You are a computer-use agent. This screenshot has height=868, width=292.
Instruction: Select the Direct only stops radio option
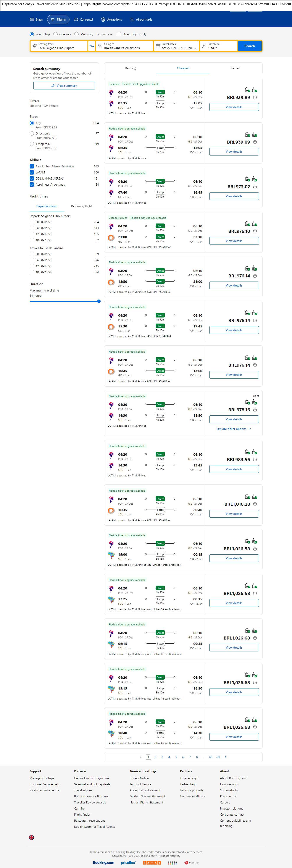point(32,133)
